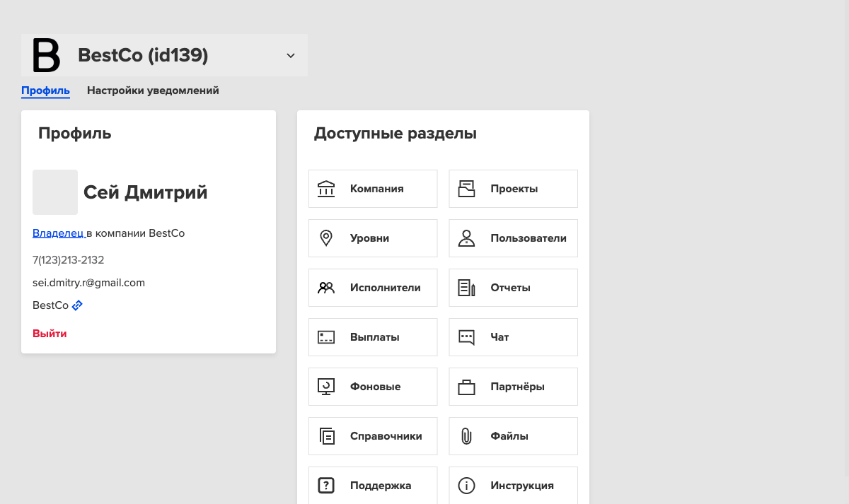Open the Инструкция section
The width and height of the screenshot is (849, 504).
click(513, 486)
